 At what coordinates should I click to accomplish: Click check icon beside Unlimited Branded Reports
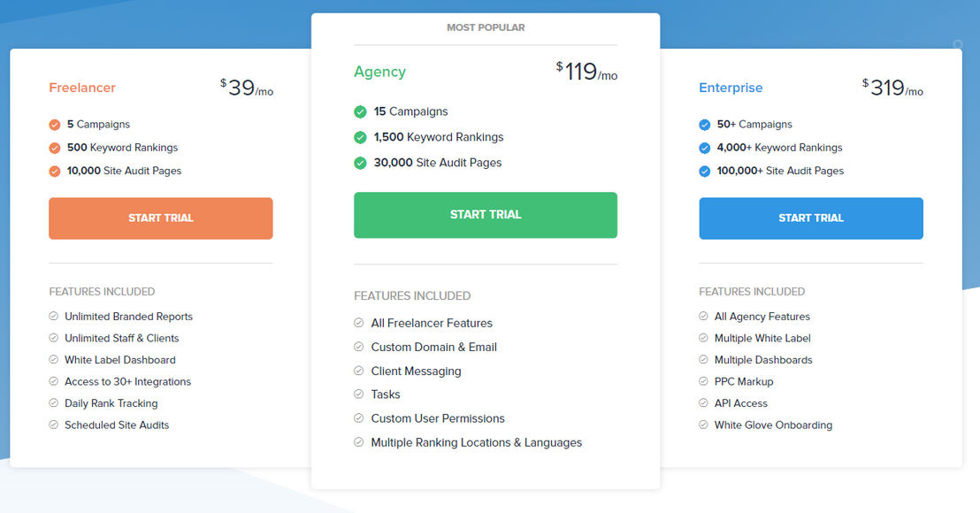[x=54, y=316]
